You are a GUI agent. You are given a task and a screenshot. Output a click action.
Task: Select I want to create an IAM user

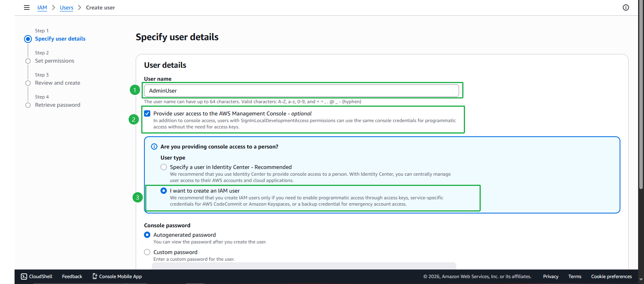(x=164, y=191)
